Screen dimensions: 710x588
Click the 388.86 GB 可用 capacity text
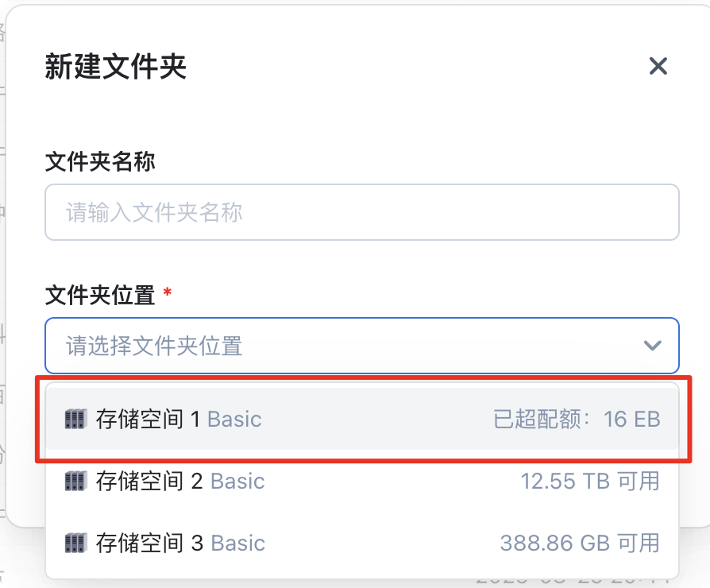click(x=580, y=543)
